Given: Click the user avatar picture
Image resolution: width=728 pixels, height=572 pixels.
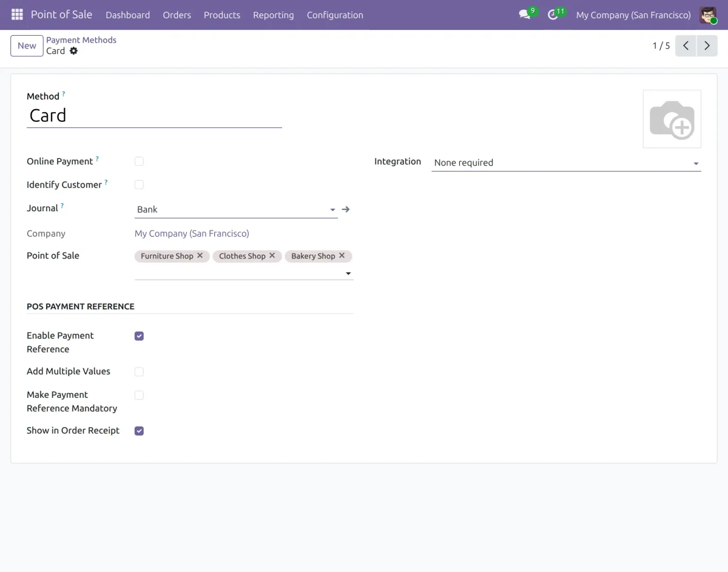Looking at the screenshot, I should (708, 15).
